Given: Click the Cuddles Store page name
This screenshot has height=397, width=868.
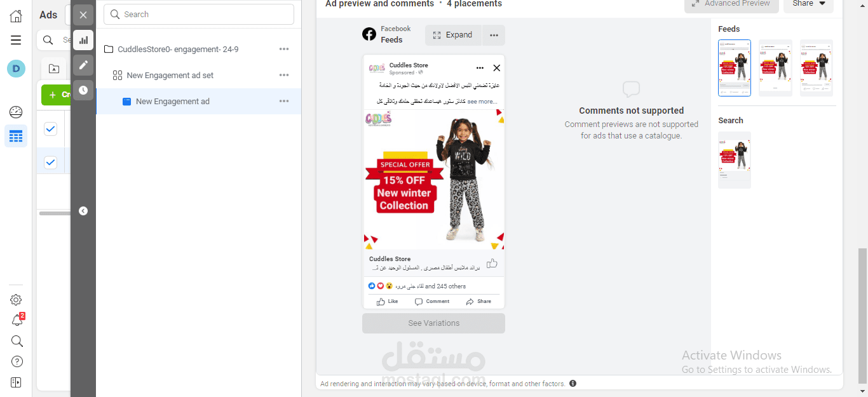Looking at the screenshot, I should click(409, 65).
